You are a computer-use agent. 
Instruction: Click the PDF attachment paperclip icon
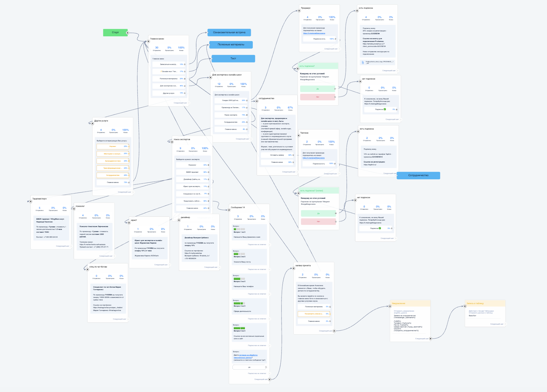(362, 62)
